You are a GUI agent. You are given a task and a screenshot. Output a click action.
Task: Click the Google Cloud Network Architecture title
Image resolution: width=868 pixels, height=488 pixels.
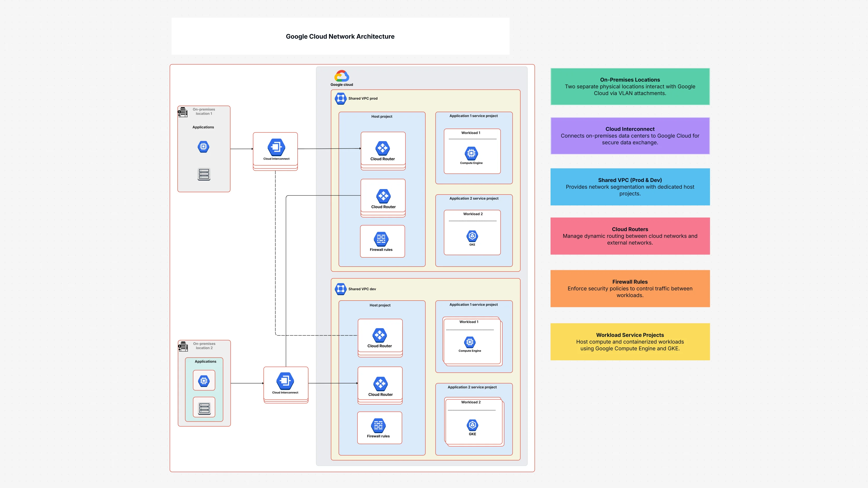[x=340, y=36]
